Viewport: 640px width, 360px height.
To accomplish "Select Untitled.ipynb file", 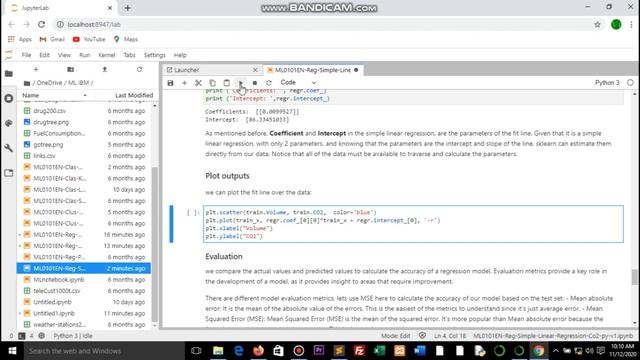I will pos(84,302).
